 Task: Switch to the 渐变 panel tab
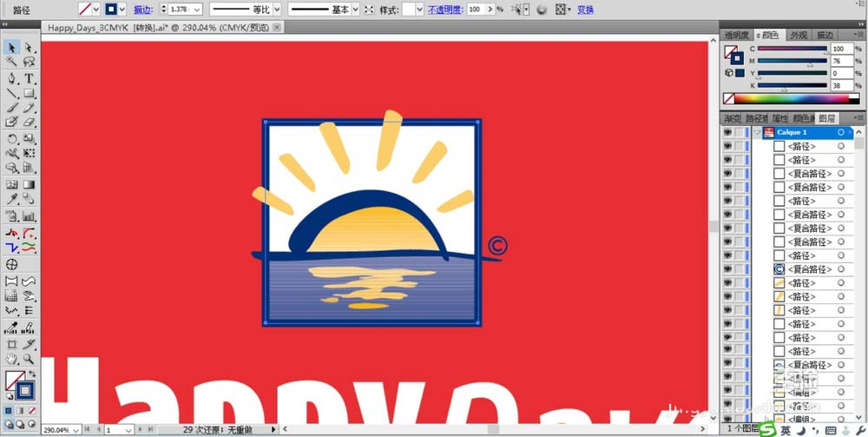733,118
